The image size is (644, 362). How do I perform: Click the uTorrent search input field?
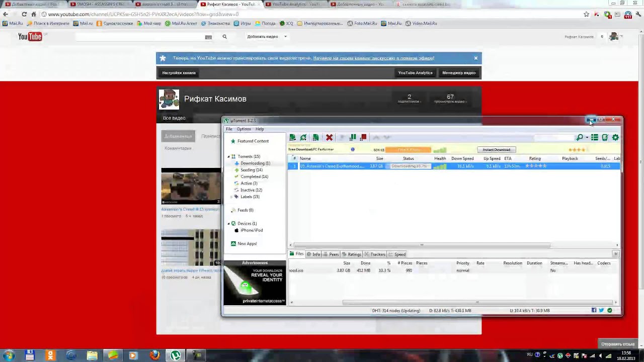[x=554, y=137]
